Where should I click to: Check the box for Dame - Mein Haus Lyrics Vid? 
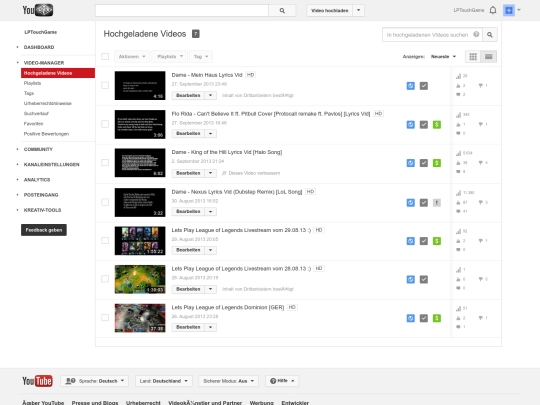tap(105, 85)
